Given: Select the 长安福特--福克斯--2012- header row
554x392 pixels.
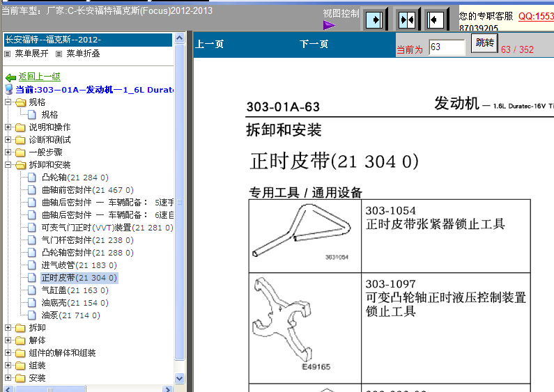Looking at the screenshot, I should [x=88, y=40].
